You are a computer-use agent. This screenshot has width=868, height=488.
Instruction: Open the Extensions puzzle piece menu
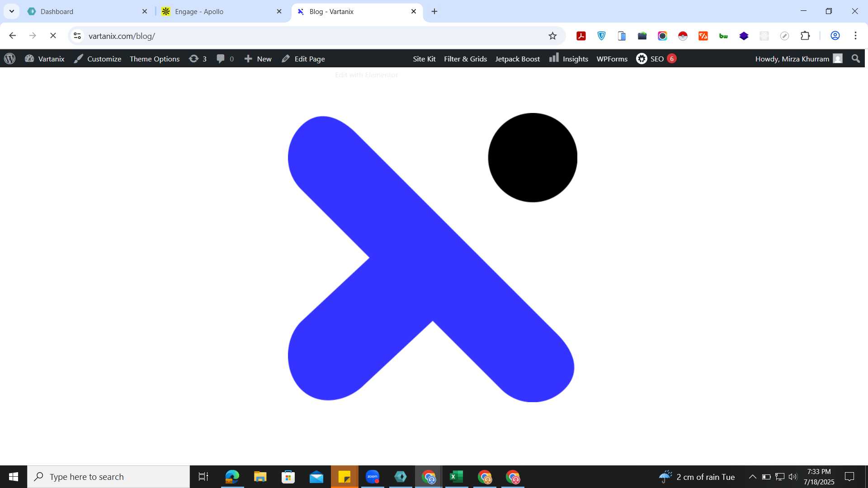point(805,36)
